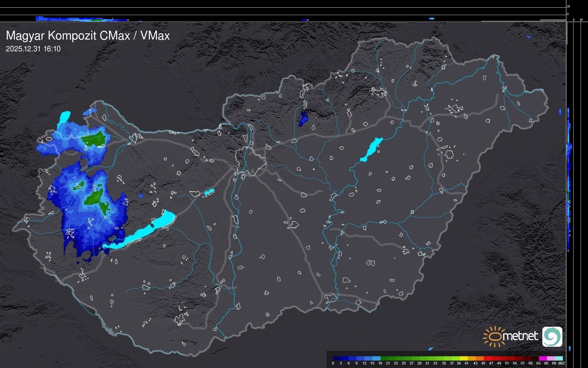
Task: Click the orange 43 dBZ legend swatch
Action: pos(480,359)
